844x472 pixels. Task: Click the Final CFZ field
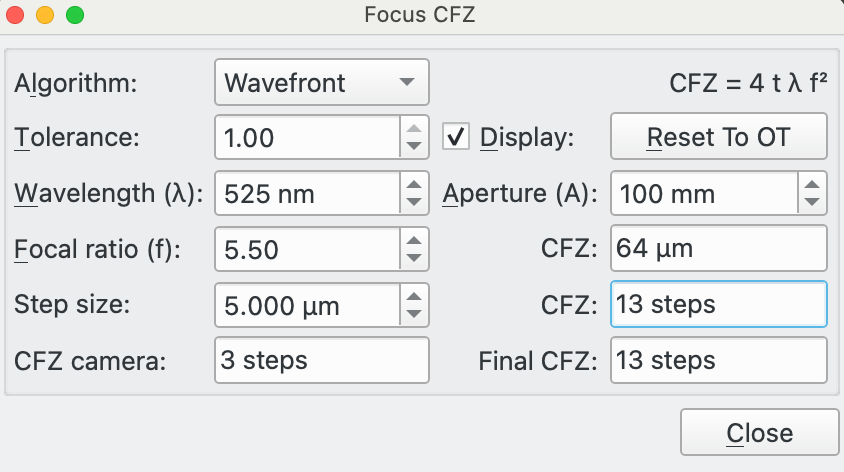pyautogui.click(x=718, y=360)
